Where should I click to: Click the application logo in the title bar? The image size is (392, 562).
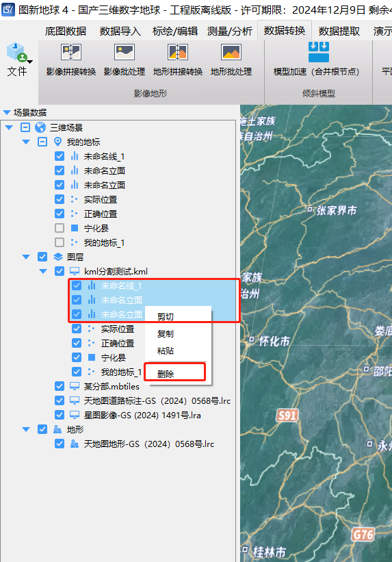8,10
